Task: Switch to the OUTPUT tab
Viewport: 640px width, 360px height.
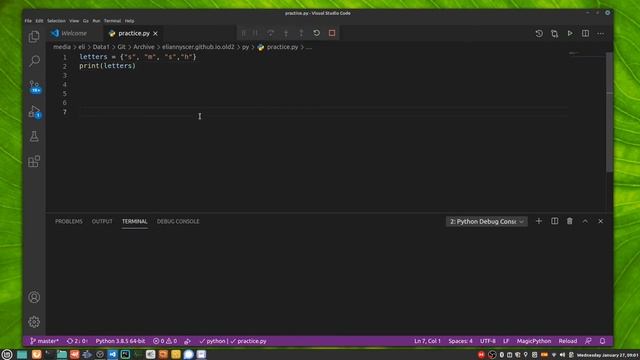Action: 102,221
